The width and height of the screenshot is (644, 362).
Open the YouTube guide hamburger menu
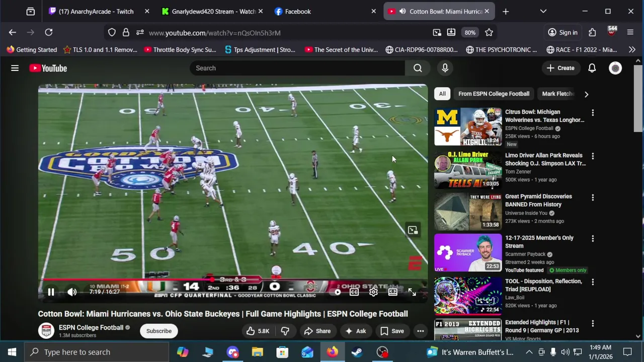pos(15,68)
